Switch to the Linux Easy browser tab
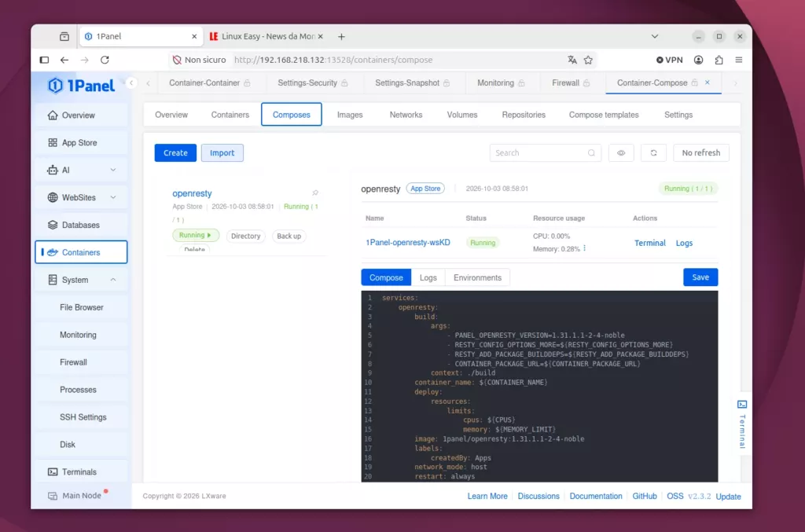This screenshot has width=805, height=532. [266, 36]
